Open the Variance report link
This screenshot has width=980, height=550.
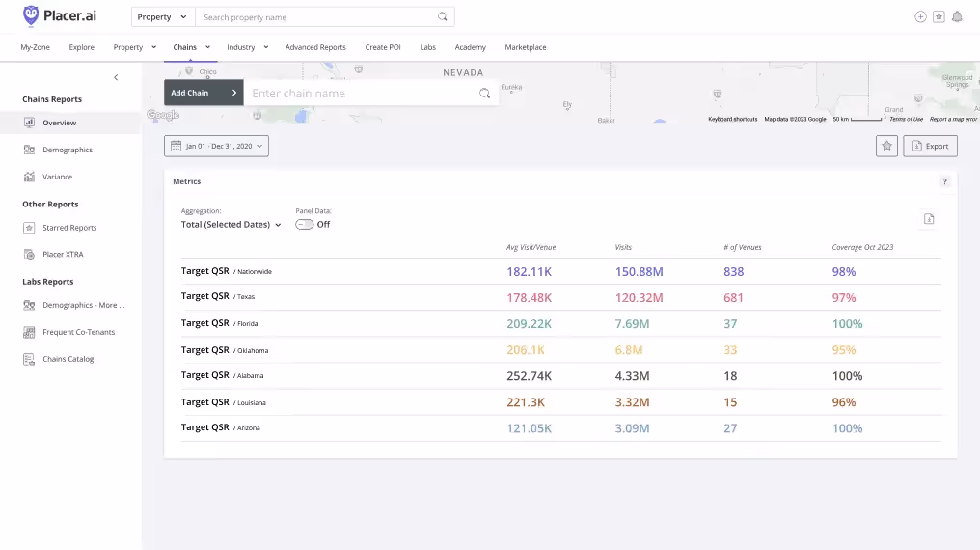tap(58, 177)
